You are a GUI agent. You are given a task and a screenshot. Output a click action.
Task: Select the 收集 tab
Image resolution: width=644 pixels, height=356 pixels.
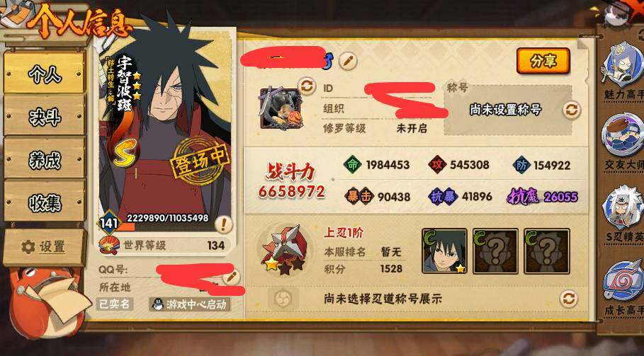(x=45, y=202)
